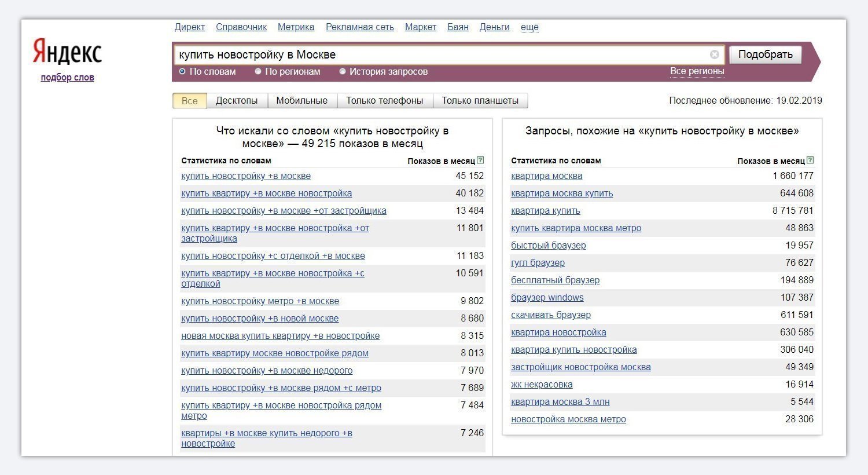This screenshot has height=475, width=868.
Task: Expand the ещё menu
Action: (529, 27)
